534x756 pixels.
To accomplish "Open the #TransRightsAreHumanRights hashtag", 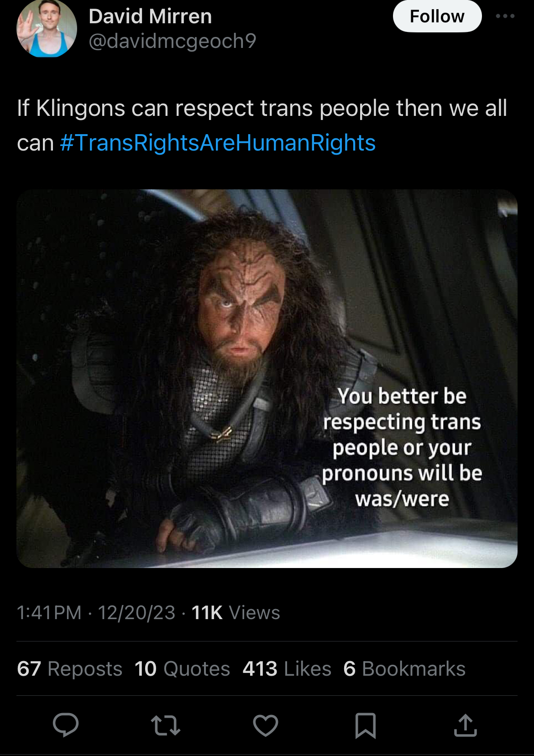I will pos(218,143).
